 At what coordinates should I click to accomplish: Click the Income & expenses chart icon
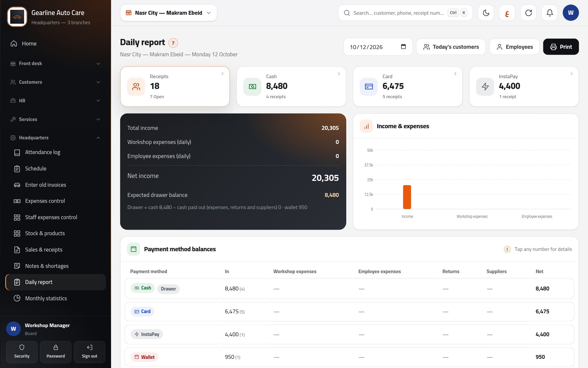tap(366, 126)
